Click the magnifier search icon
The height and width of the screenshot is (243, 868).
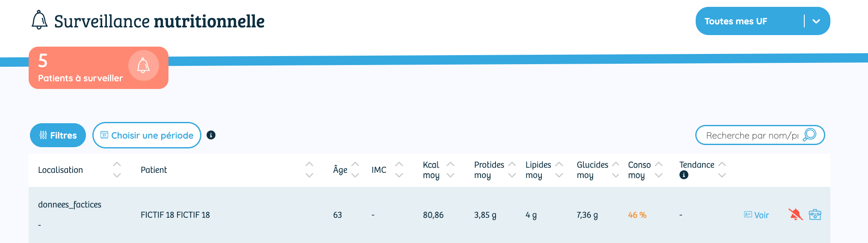[x=809, y=135]
